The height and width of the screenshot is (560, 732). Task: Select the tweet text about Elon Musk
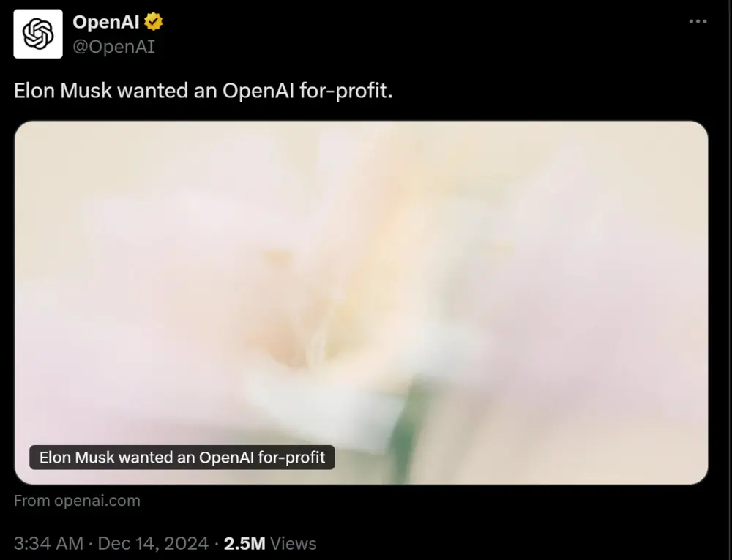tap(203, 91)
